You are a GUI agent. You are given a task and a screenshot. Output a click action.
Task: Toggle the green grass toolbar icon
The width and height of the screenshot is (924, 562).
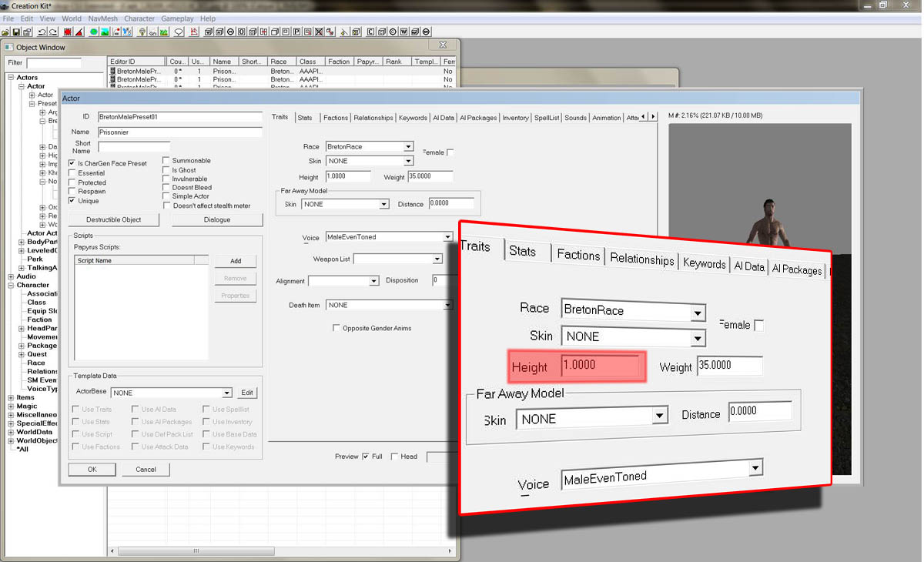[164, 32]
